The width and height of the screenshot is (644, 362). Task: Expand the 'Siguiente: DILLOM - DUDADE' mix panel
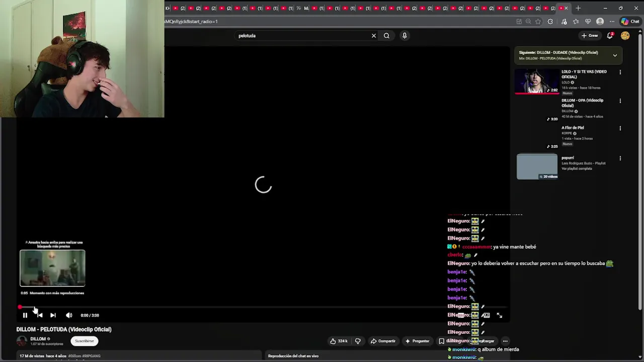coord(615,55)
